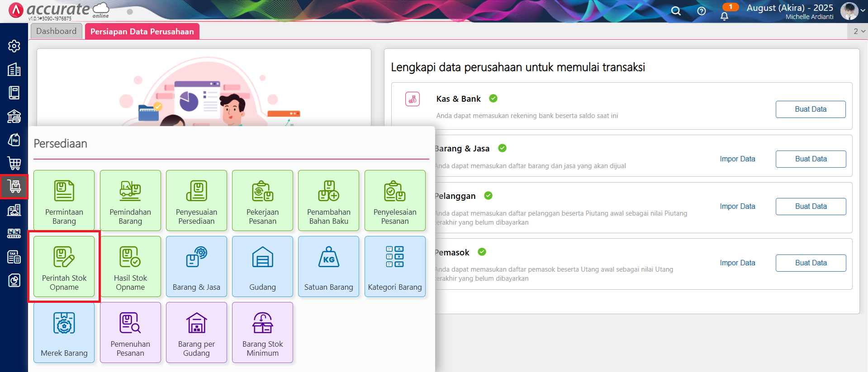Click Buat Data for Kas & Bank
This screenshot has height=372, width=868.
coord(811,109)
